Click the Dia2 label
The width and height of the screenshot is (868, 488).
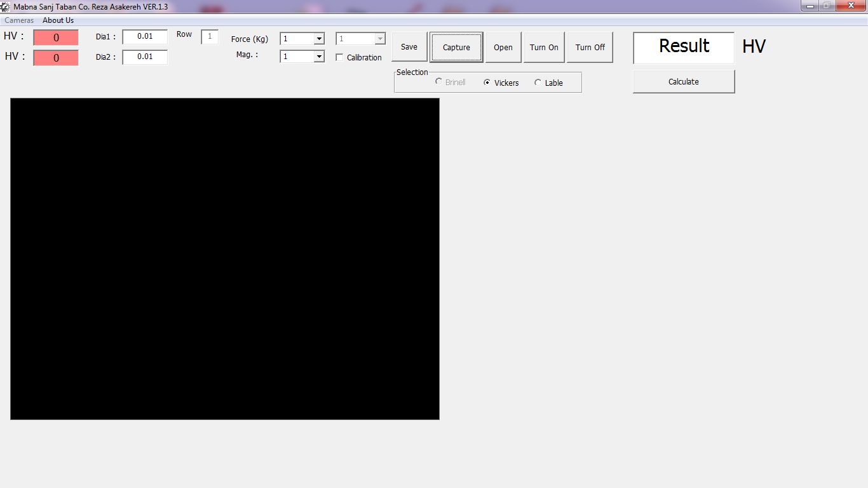tap(106, 57)
